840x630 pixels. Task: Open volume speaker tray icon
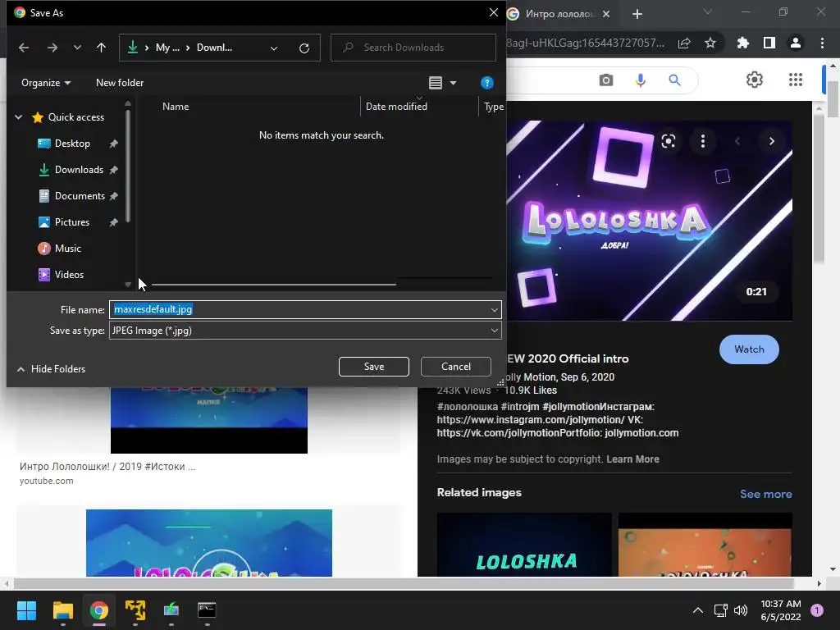coord(741,610)
